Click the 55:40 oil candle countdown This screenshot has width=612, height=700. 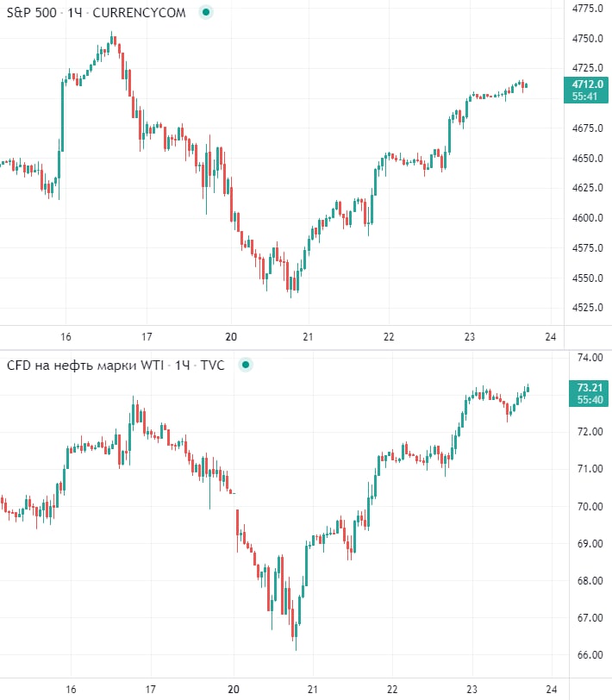(589, 401)
